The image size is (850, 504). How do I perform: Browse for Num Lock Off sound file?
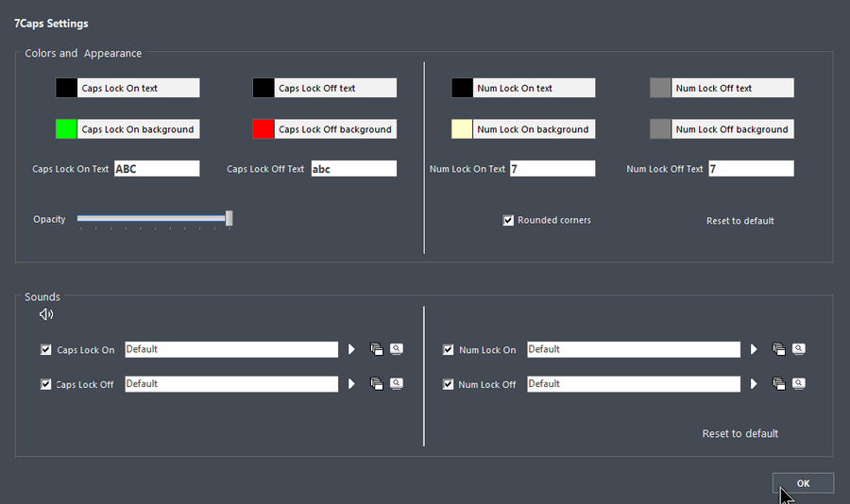point(798,384)
